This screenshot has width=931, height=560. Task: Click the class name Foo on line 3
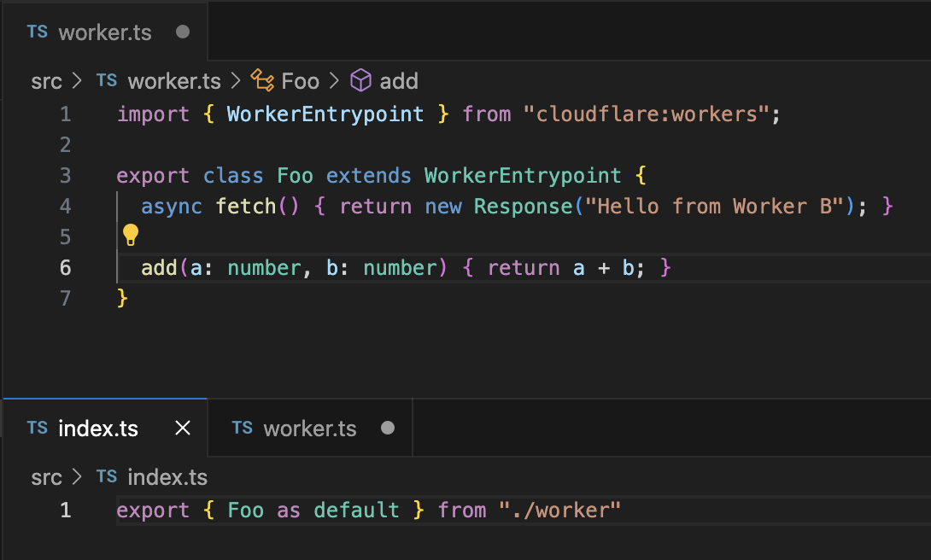click(x=295, y=176)
